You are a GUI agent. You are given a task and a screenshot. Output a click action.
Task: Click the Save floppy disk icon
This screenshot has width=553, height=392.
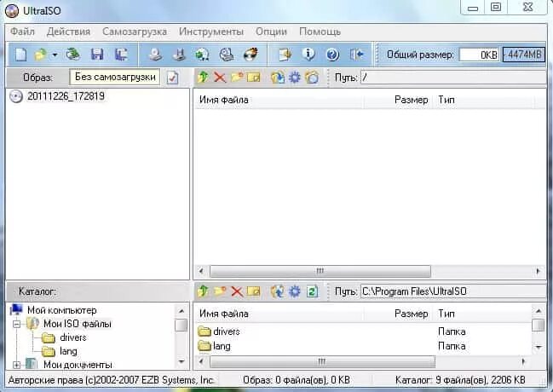(97, 55)
